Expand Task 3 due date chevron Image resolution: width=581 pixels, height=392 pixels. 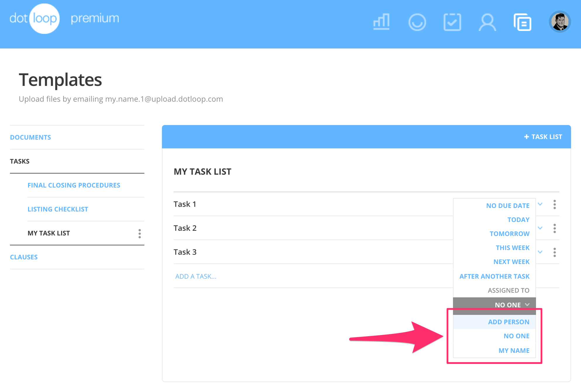[540, 252]
